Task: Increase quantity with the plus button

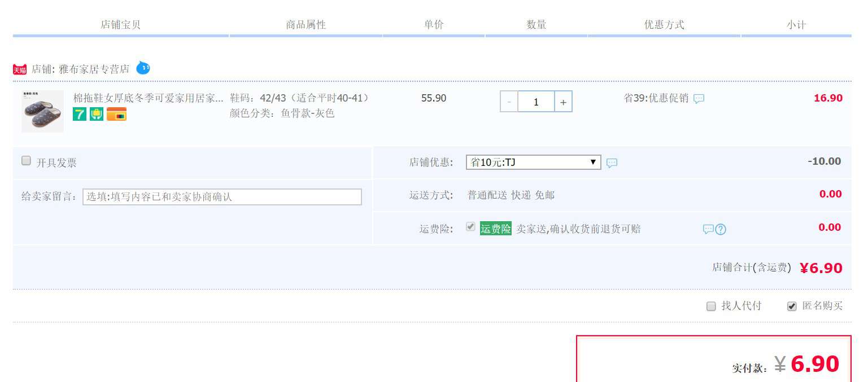Action: point(562,102)
